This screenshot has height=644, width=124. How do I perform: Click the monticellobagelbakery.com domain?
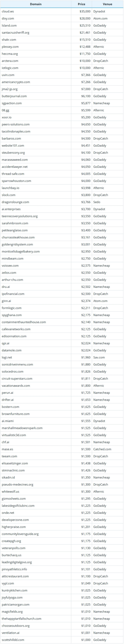tap(21, 251)
